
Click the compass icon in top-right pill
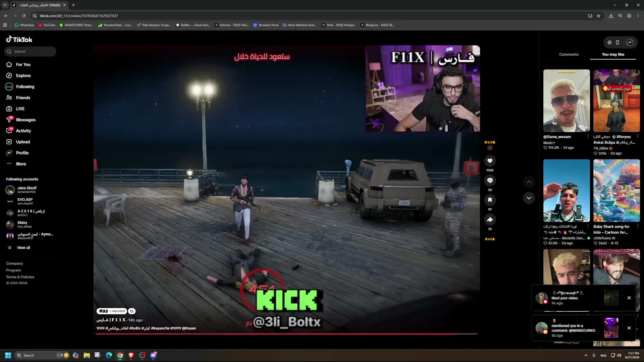(609, 42)
